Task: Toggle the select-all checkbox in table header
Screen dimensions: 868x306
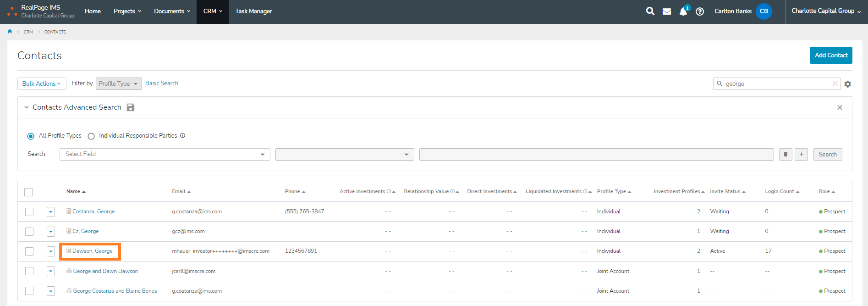Action: (x=28, y=192)
